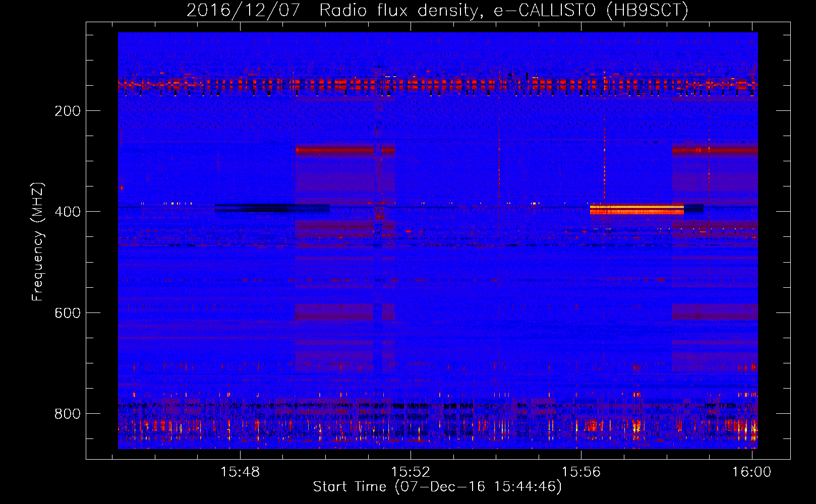This screenshot has width=816, height=504.
Task: Click the plot title 'Radio flux density, e-CALLISTO (HB9SCT)'
Action: [504, 10]
